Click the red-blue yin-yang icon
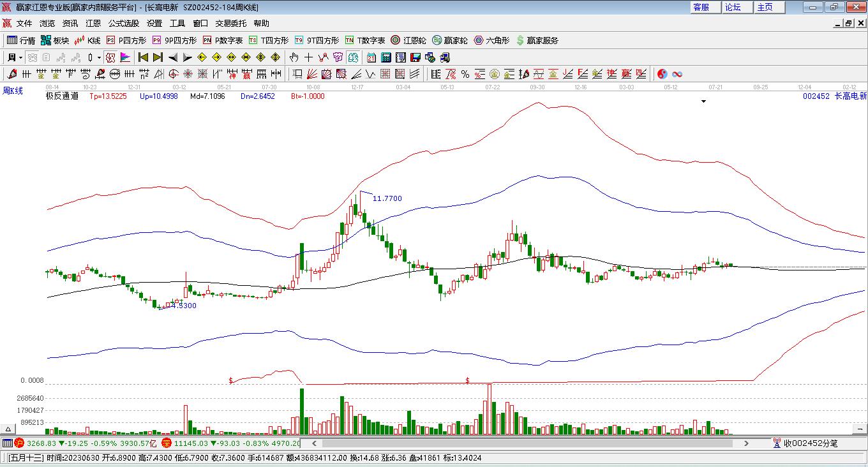Screen dimensions: 868x467 pyautogui.click(x=662, y=74)
